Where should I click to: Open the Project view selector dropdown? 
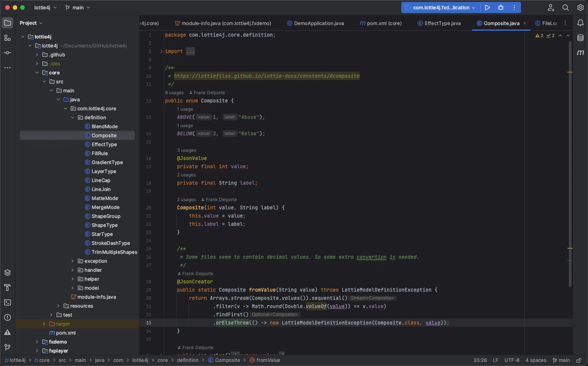click(x=31, y=23)
